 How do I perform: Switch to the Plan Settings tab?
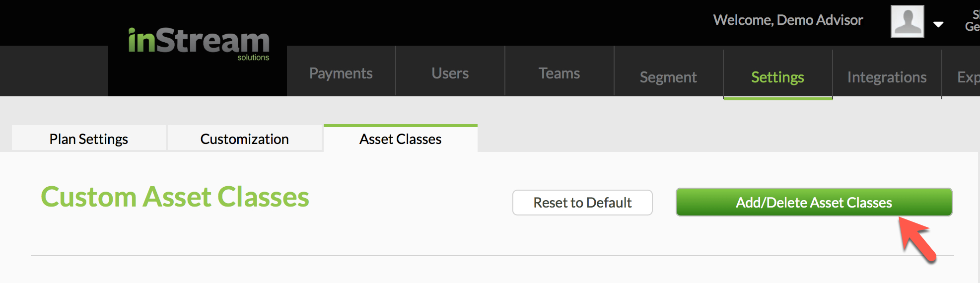pos(89,139)
